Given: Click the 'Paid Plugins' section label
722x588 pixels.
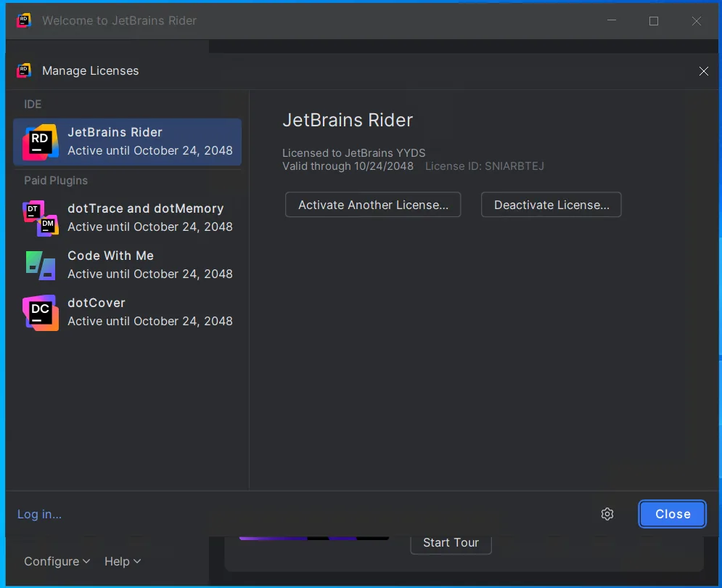Looking at the screenshot, I should click(56, 181).
